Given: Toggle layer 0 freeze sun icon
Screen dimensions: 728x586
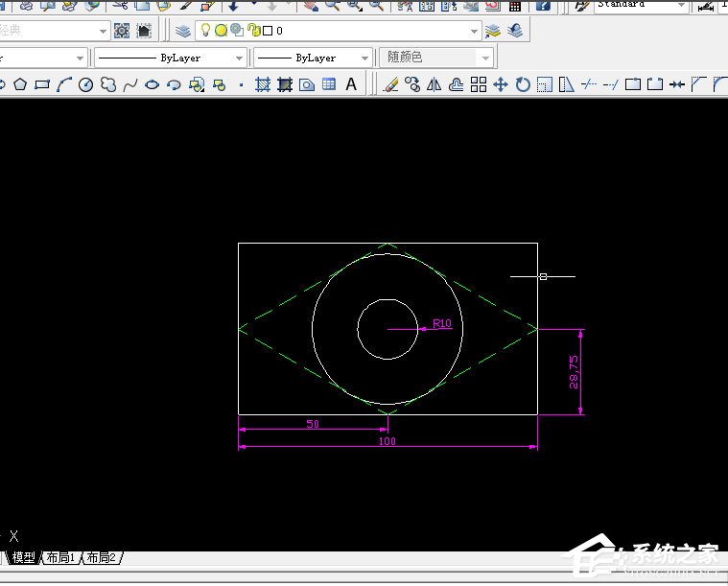Looking at the screenshot, I should pyautogui.click(x=221, y=31).
